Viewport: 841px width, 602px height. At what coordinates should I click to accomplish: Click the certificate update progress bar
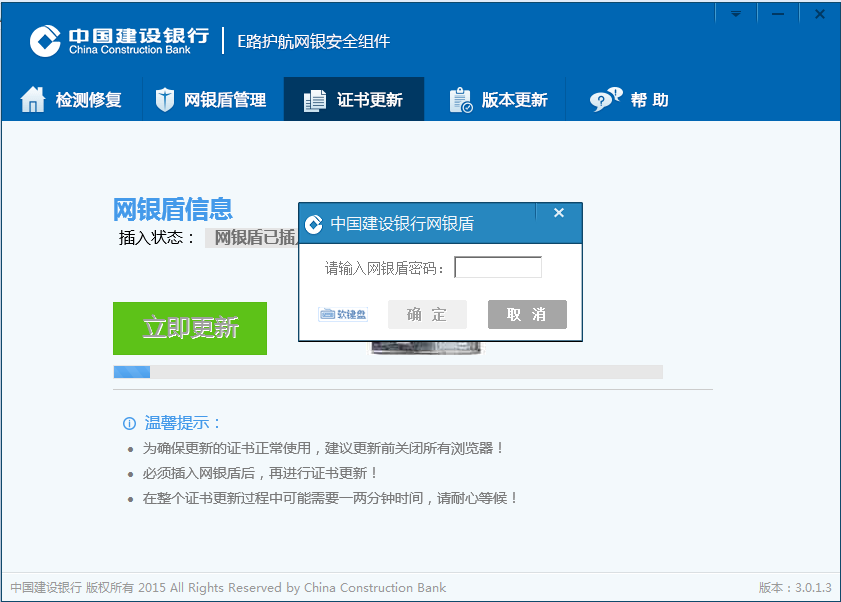388,372
